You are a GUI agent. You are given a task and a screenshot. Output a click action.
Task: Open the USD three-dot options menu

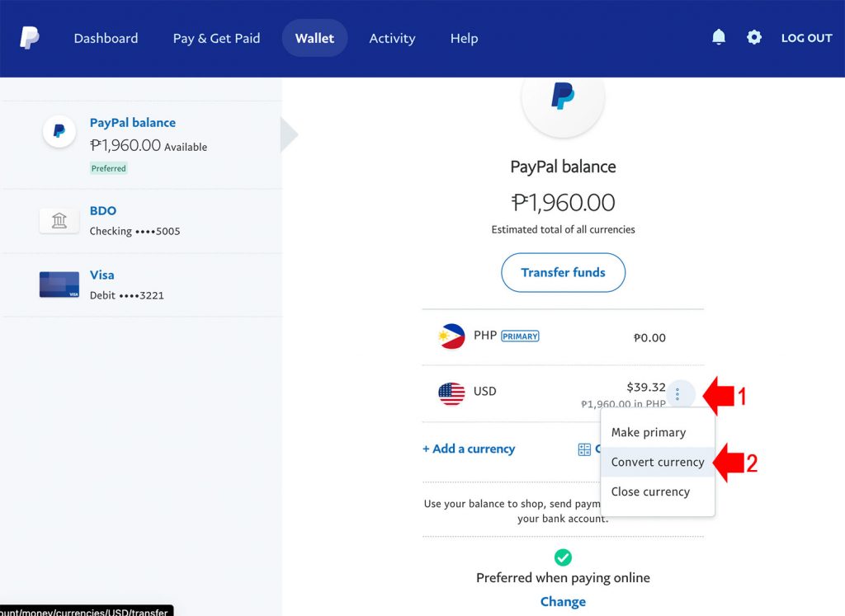coord(677,394)
